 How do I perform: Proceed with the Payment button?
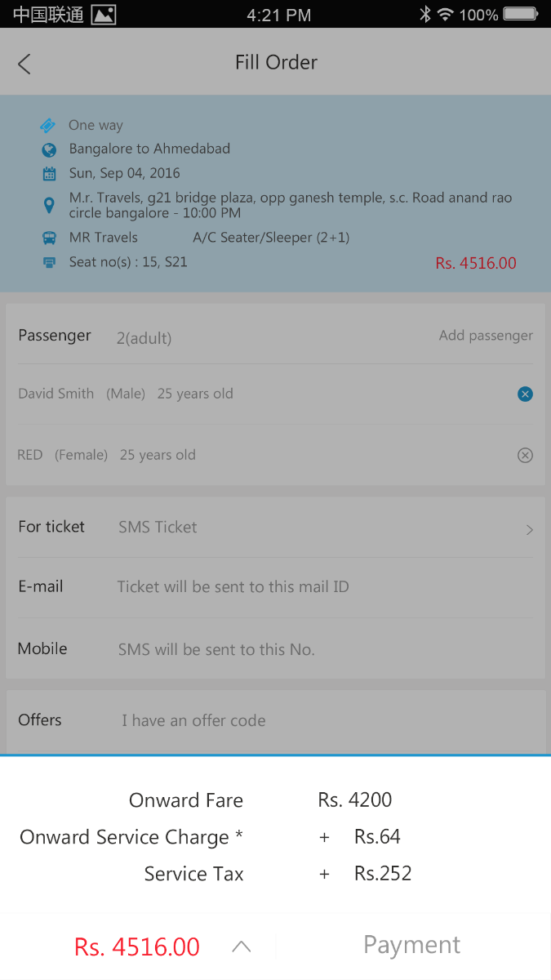click(x=412, y=946)
